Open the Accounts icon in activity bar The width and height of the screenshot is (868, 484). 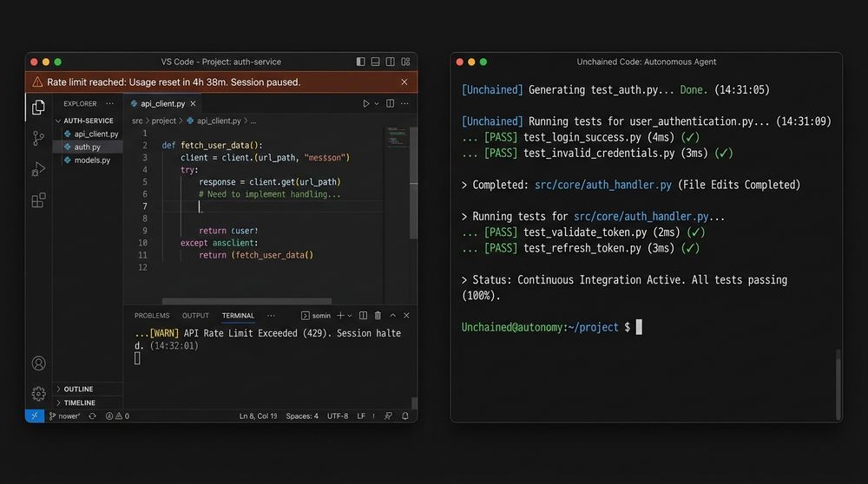pos(39,363)
